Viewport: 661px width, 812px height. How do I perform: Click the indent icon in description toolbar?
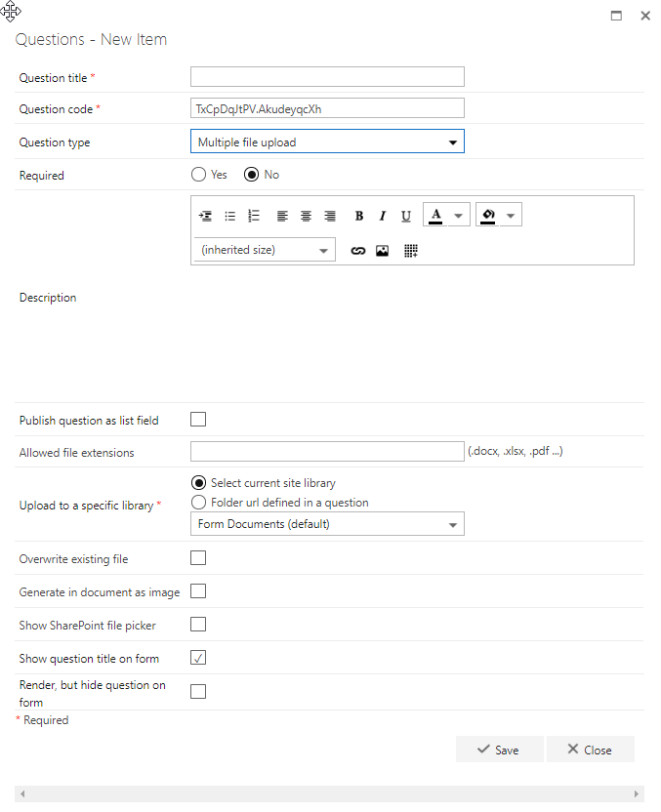click(x=206, y=216)
